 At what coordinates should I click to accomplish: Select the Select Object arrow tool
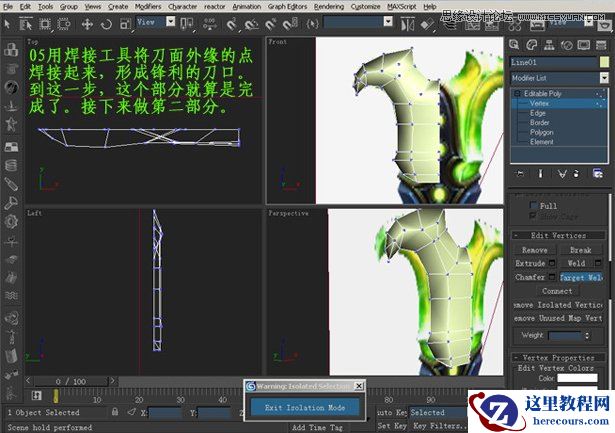click(x=7, y=24)
